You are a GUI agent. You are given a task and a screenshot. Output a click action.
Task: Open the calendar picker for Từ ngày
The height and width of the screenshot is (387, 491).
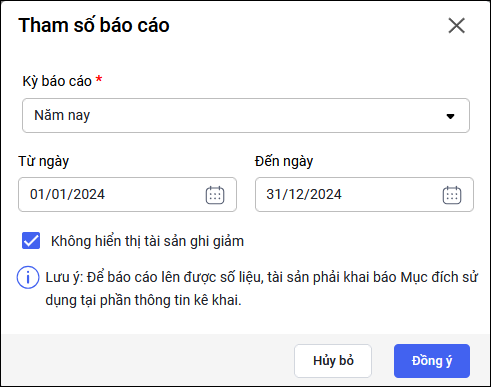click(x=215, y=195)
